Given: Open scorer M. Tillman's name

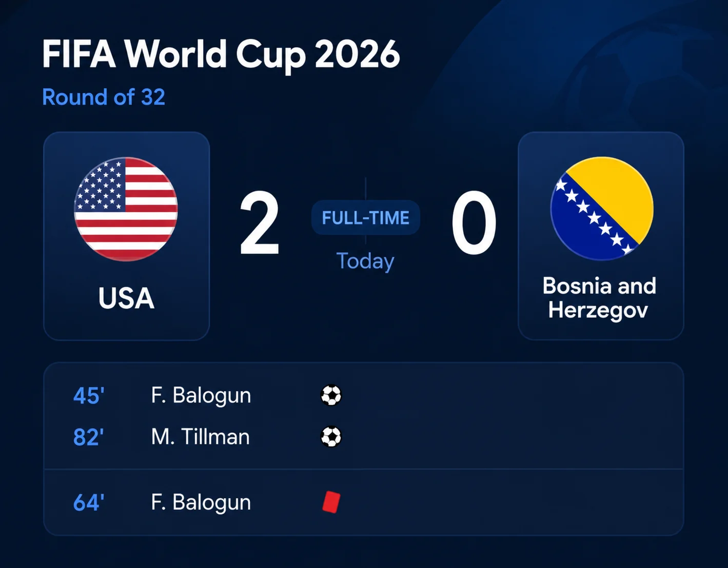Looking at the screenshot, I should 201,437.
